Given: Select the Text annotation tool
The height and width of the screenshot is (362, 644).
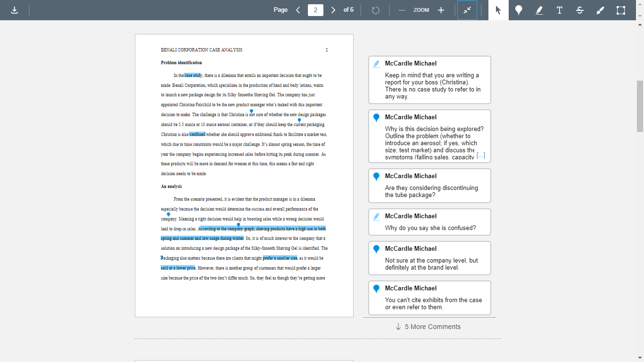Looking at the screenshot, I should click(560, 10).
